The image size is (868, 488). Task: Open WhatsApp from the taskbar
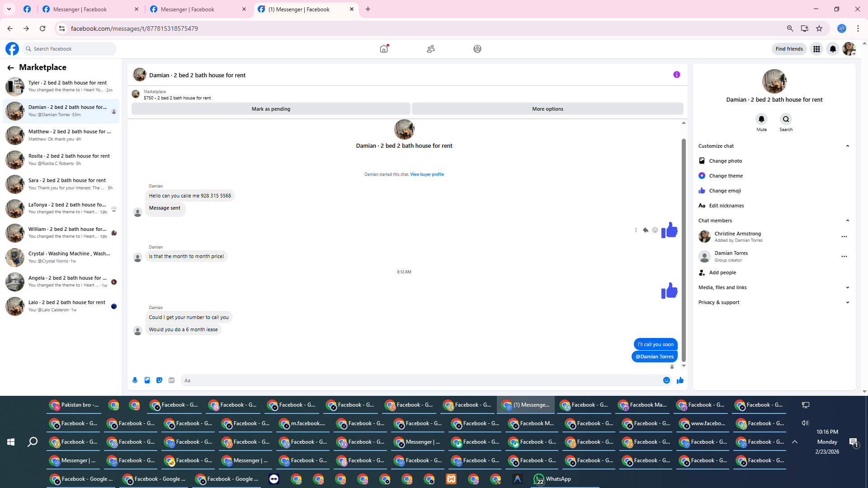point(552,479)
